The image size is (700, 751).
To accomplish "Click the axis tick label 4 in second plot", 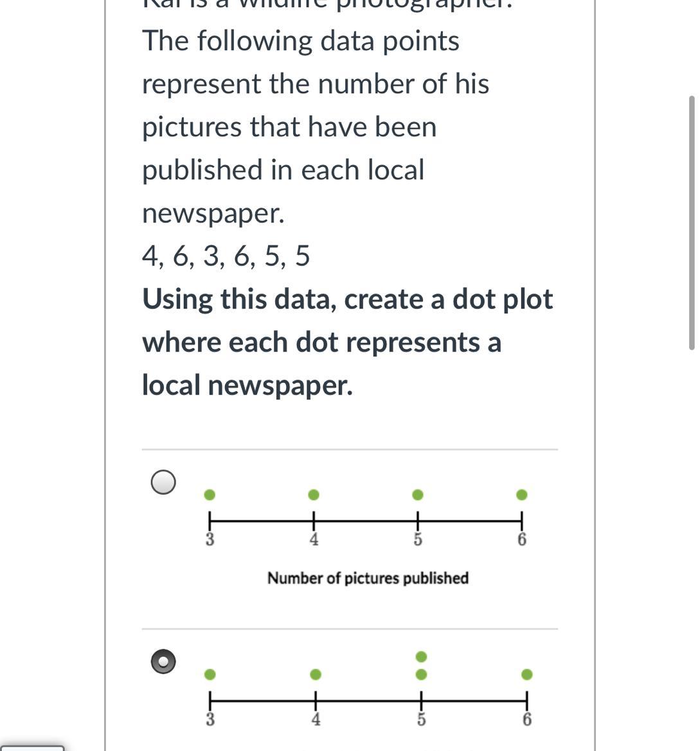I will click(316, 720).
